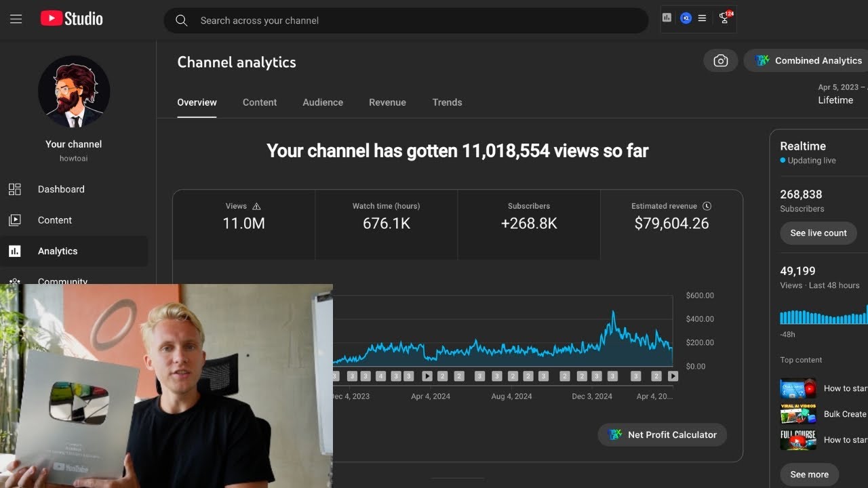
Task: Click the Aug 4, 2024 date label
Action: pyautogui.click(x=511, y=396)
